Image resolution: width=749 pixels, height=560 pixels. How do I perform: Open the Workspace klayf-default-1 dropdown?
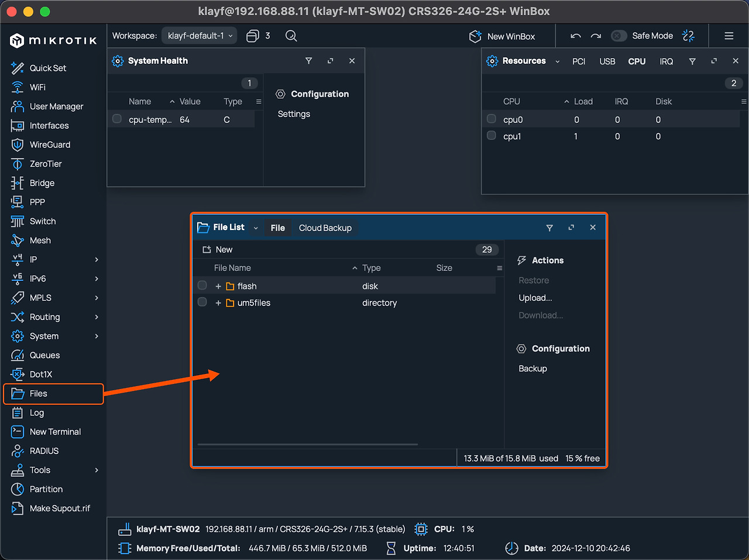(x=200, y=36)
